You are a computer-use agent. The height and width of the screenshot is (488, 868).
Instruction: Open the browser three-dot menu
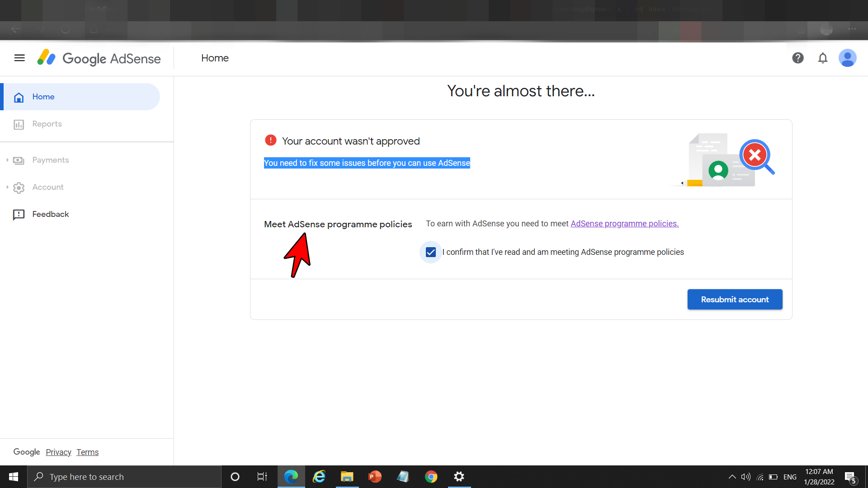pos(852,29)
